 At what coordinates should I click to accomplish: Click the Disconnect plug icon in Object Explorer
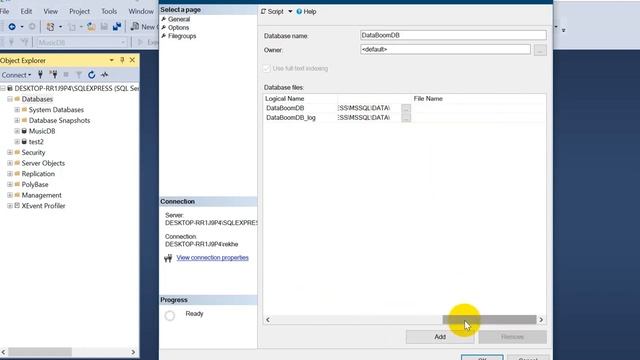pyautogui.click(x=53, y=75)
